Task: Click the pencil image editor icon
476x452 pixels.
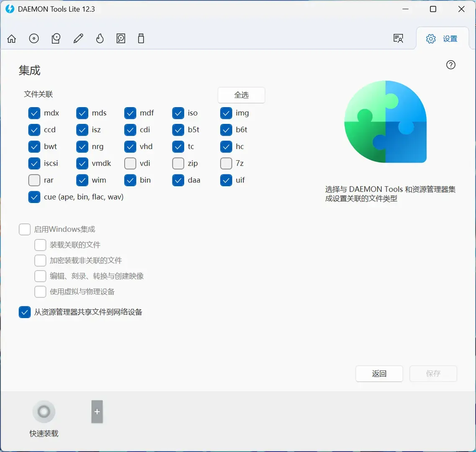Action: point(78,39)
